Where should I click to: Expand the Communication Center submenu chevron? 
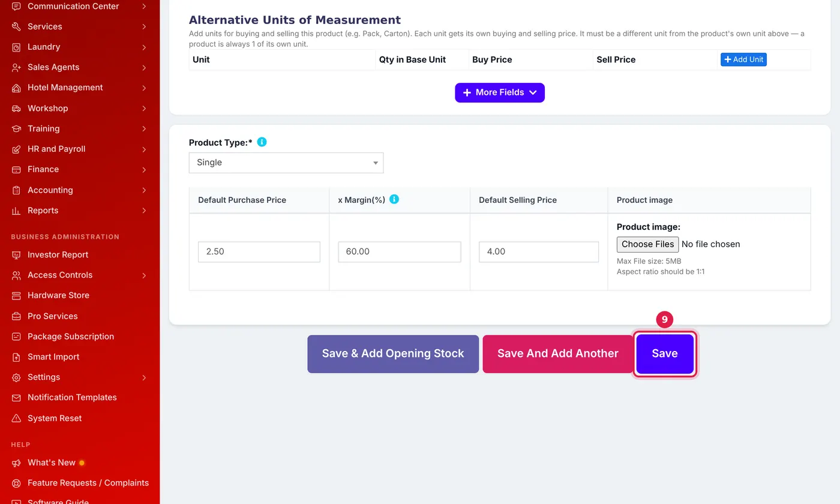[x=144, y=6]
